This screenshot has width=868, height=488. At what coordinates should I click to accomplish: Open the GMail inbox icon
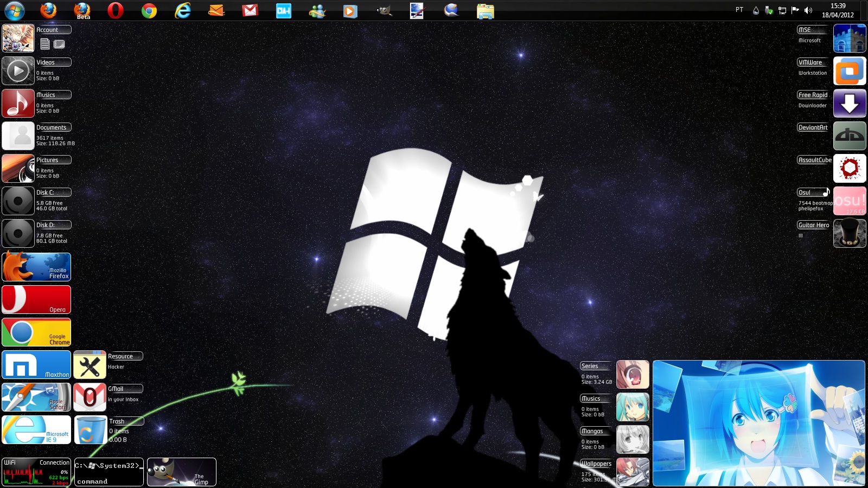[x=90, y=397]
